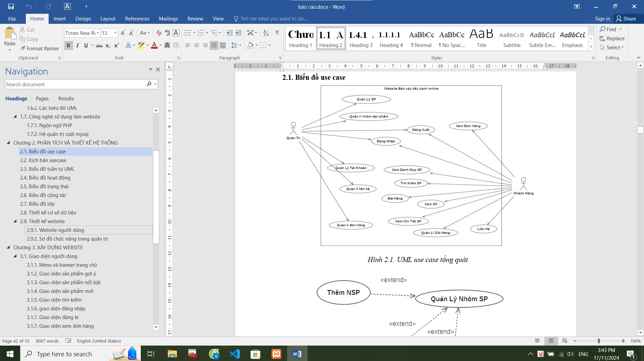This screenshot has height=361, width=644.
Task: Open the font name dropdown
Action: 98,33
